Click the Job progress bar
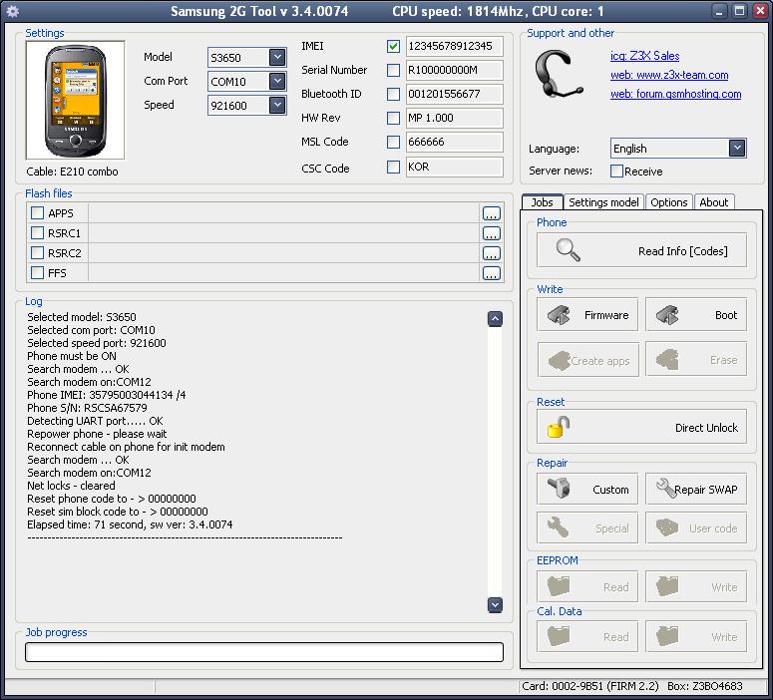Screen dimensions: 773x700 coord(264,652)
